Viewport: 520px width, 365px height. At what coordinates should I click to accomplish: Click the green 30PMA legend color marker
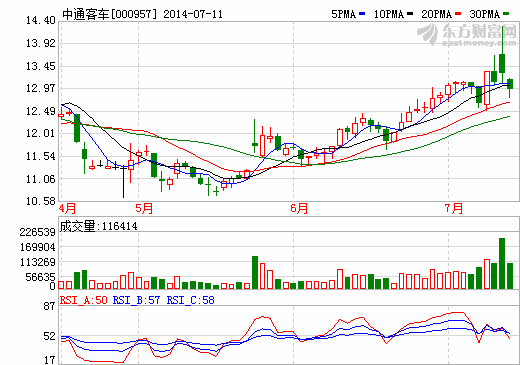point(506,14)
